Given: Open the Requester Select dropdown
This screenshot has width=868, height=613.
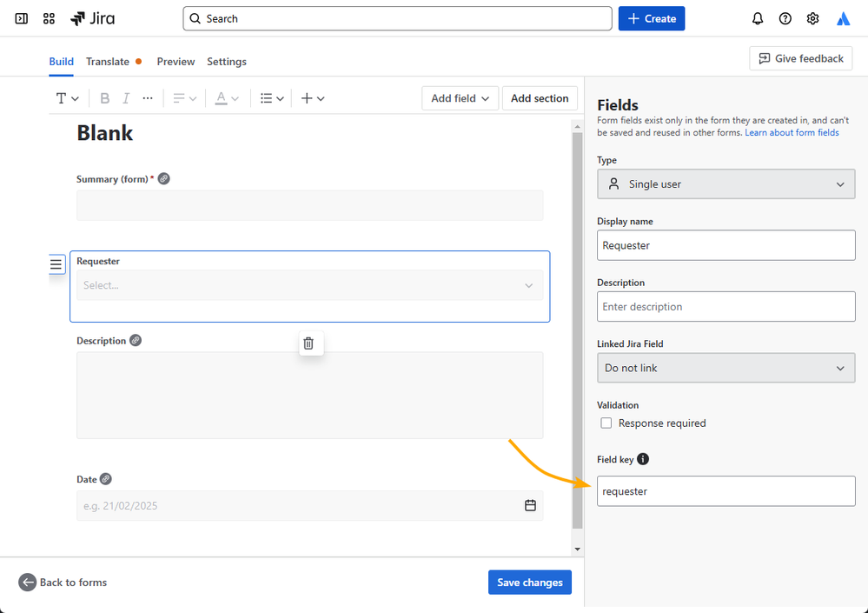Looking at the screenshot, I should [309, 285].
